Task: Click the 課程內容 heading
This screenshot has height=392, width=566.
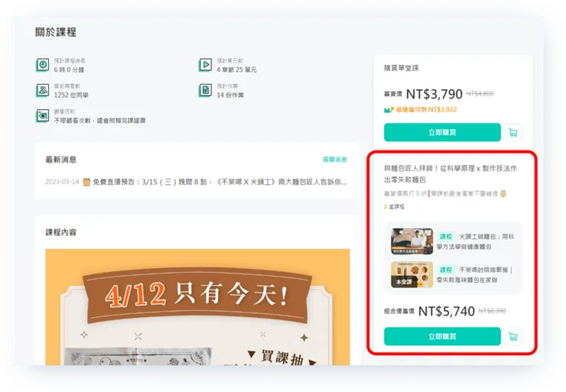Action: point(61,232)
